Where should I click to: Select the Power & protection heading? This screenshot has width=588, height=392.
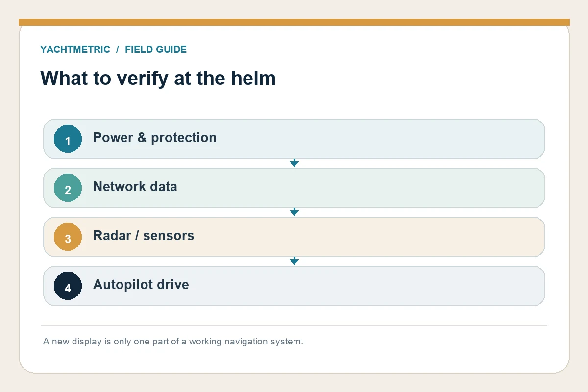click(x=155, y=138)
